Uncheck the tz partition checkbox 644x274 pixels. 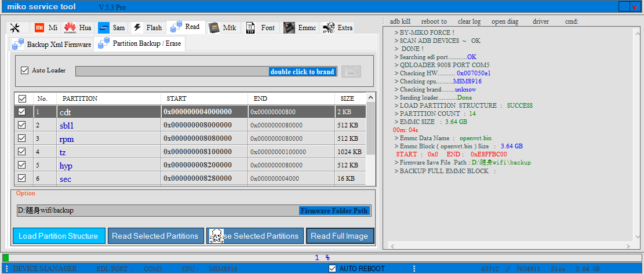(22, 151)
